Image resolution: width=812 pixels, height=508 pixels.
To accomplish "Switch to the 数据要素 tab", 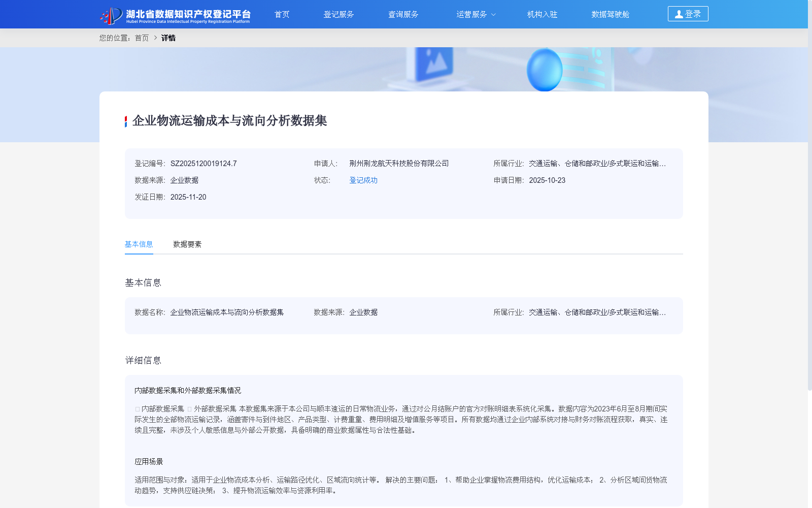I will (187, 244).
